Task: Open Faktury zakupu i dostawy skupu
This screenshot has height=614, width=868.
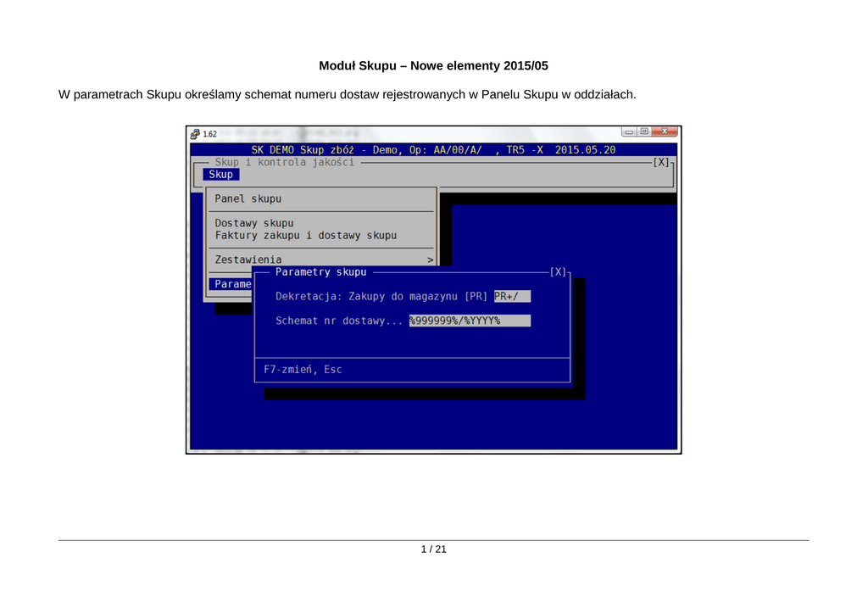Action: point(305,235)
